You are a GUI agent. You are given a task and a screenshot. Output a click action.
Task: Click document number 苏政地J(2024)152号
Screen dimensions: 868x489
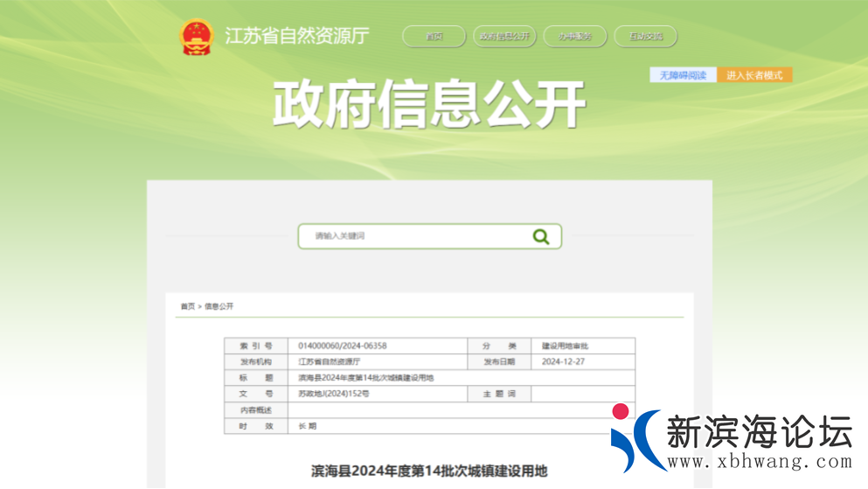(x=334, y=394)
